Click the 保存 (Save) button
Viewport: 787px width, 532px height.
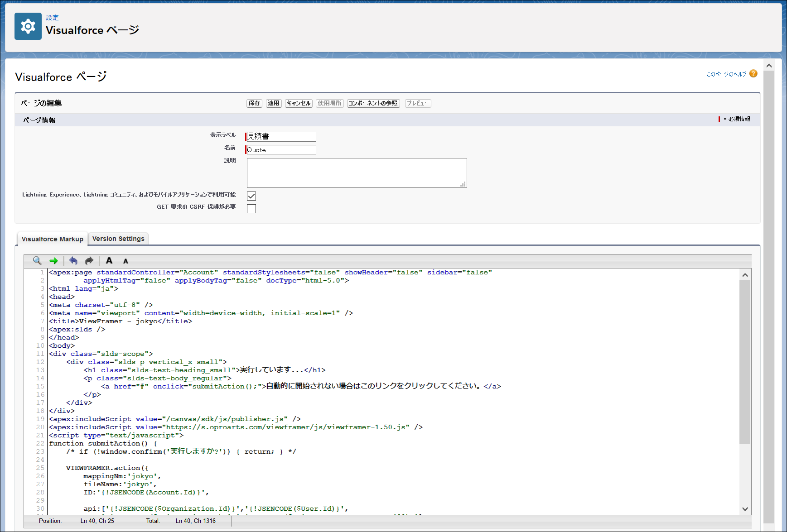(x=255, y=103)
